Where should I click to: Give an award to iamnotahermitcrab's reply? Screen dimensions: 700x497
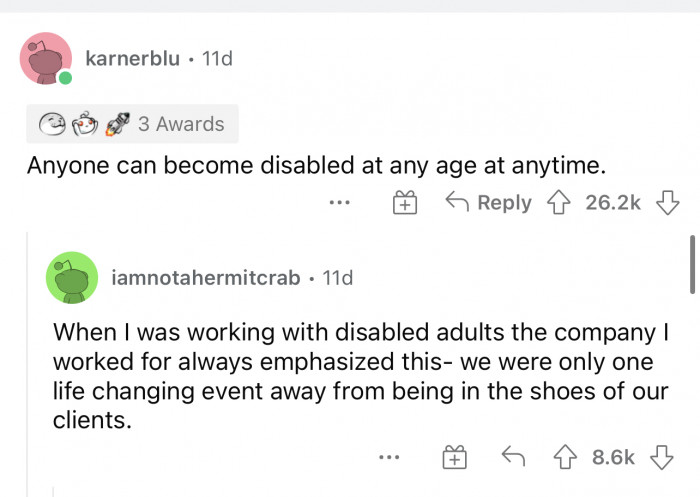pyautogui.click(x=454, y=457)
